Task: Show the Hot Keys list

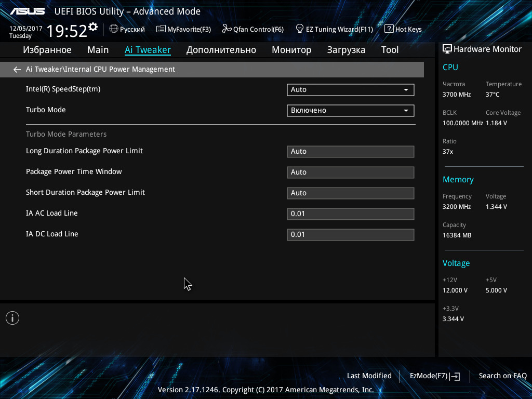Action: pyautogui.click(x=403, y=29)
